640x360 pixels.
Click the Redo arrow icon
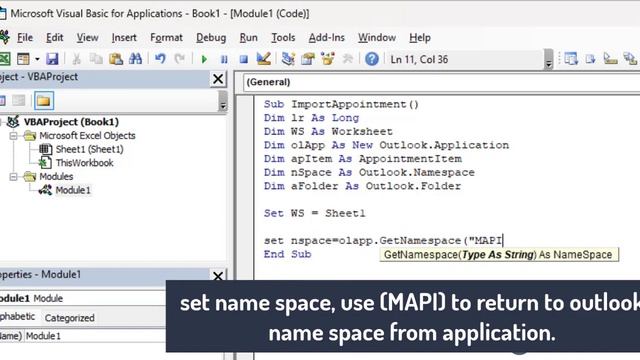pyautogui.click(x=180, y=59)
